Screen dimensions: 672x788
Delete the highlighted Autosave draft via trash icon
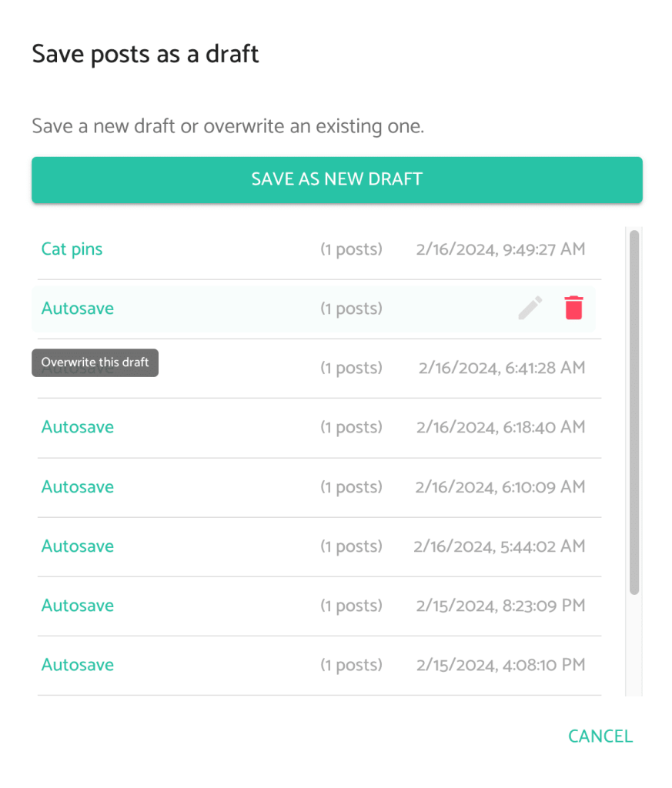coord(573,308)
